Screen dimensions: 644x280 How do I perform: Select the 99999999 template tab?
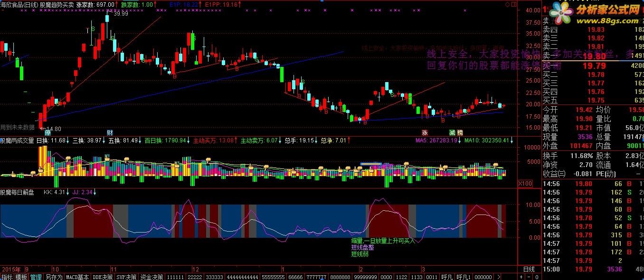point(366,277)
